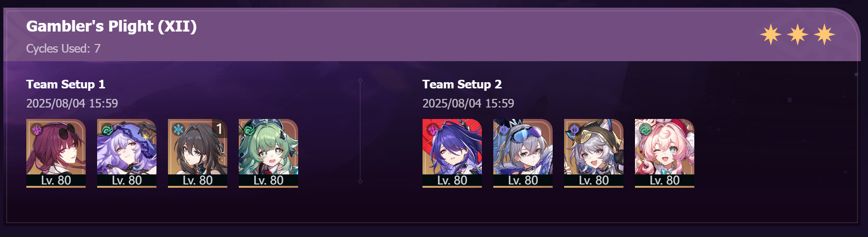The image size is (868, 237).
Task: Click the last gold star rating icon
Action: pos(824,34)
